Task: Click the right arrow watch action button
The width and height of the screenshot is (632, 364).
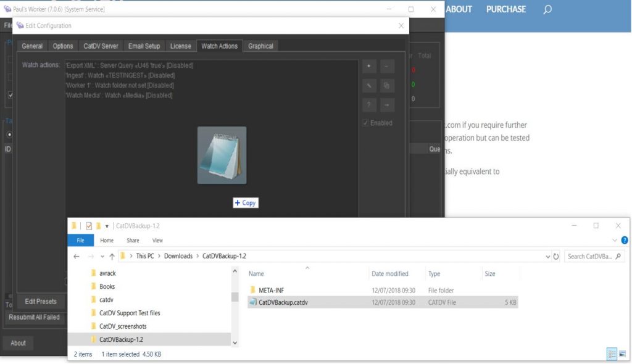Action: [386, 105]
